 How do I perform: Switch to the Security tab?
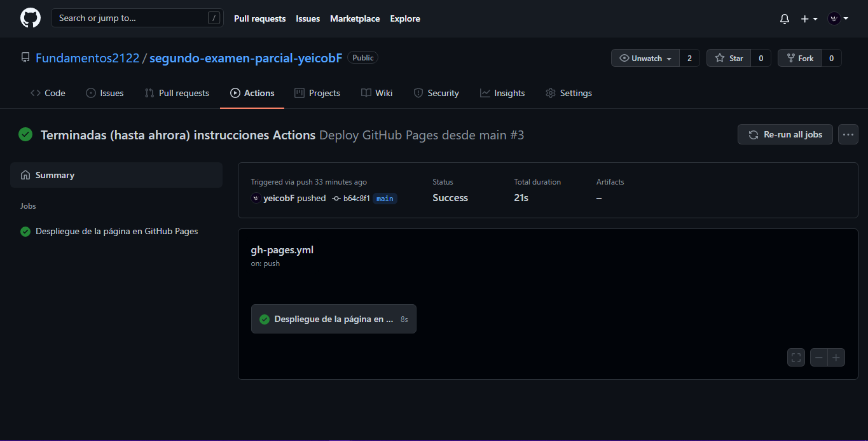point(436,93)
